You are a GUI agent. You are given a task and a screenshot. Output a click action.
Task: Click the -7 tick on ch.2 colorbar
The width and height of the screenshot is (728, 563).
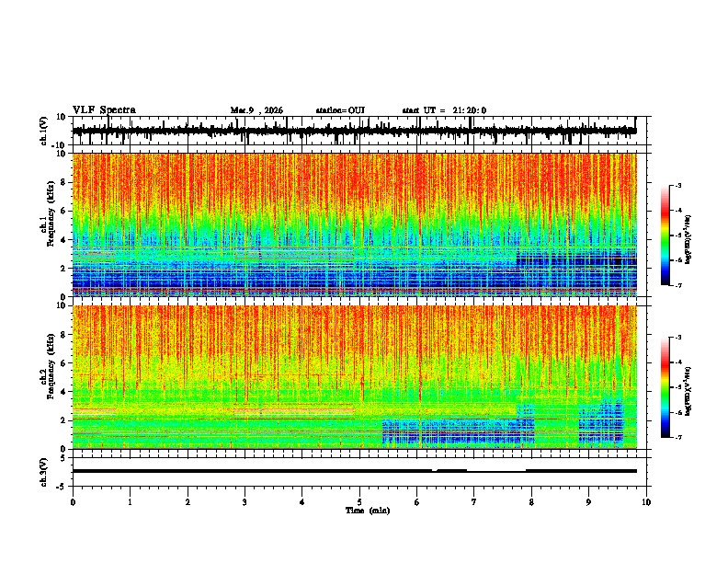pos(678,438)
